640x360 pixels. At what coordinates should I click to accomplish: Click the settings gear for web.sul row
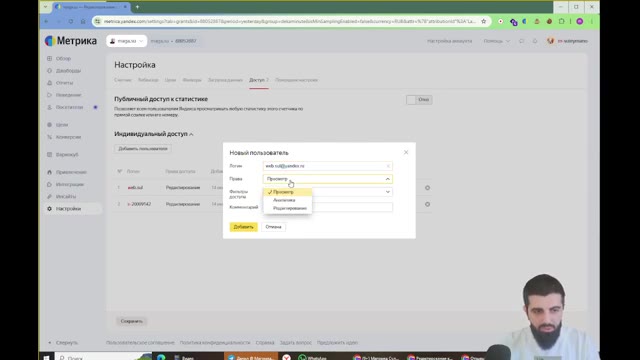pyautogui.click(x=427, y=188)
